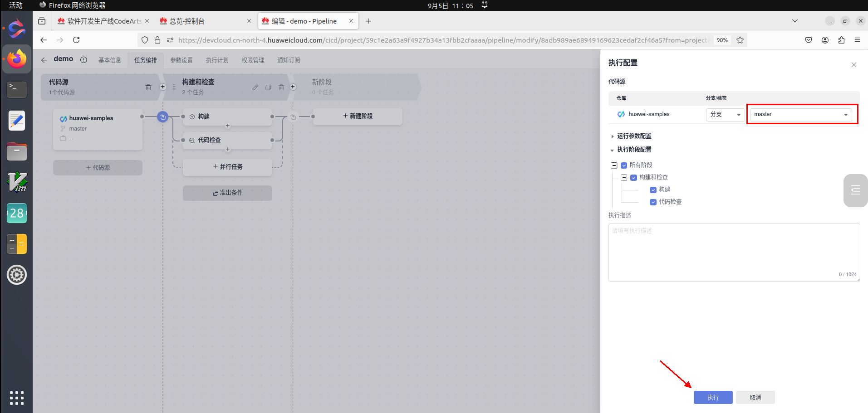Click the 取消 button
The height and width of the screenshot is (413, 868).
tap(755, 398)
